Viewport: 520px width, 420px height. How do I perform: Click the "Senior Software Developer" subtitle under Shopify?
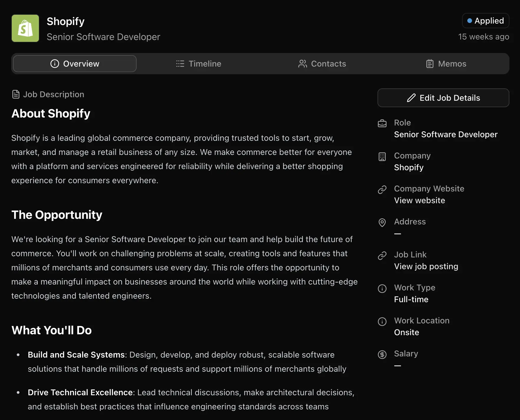[x=103, y=37]
